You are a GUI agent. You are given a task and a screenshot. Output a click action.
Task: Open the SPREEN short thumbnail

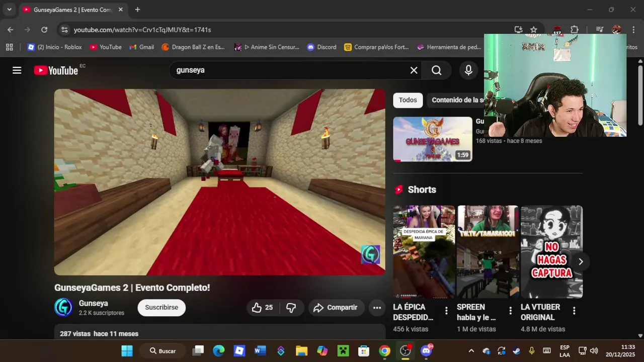point(488,251)
